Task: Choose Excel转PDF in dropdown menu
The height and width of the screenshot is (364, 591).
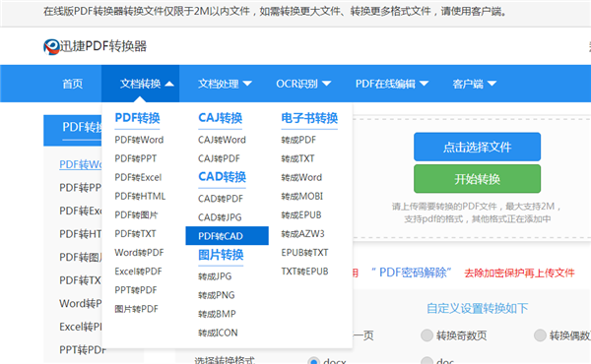Action: [138, 272]
